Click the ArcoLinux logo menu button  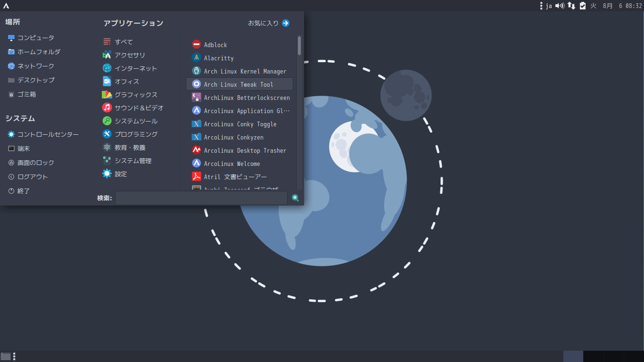pos(6,6)
